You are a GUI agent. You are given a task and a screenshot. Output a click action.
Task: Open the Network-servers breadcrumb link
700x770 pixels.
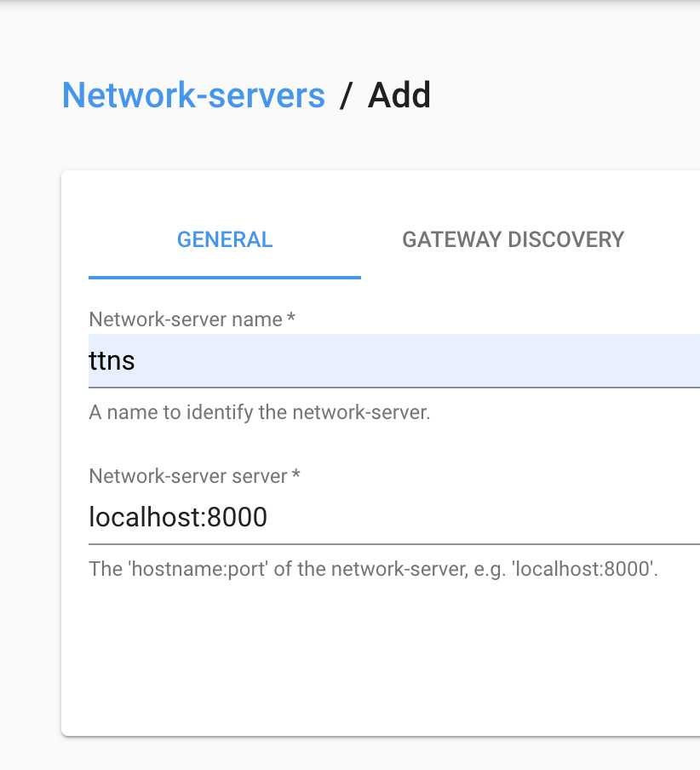click(193, 95)
